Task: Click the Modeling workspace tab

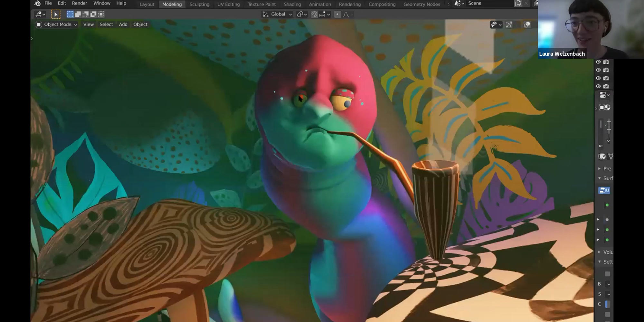Action: pyautogui.click(x=172, y=4)
